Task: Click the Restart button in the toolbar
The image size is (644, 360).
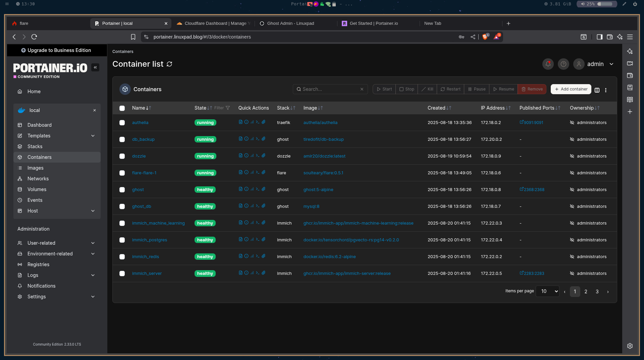Action: pyautogui.click(x=450, y=89)
